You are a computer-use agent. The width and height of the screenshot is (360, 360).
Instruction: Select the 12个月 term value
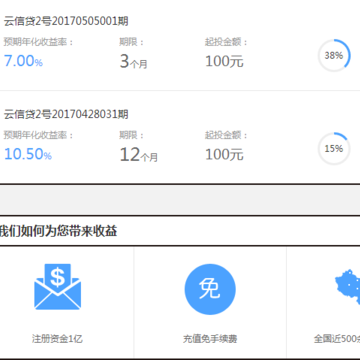pos(139,155)
